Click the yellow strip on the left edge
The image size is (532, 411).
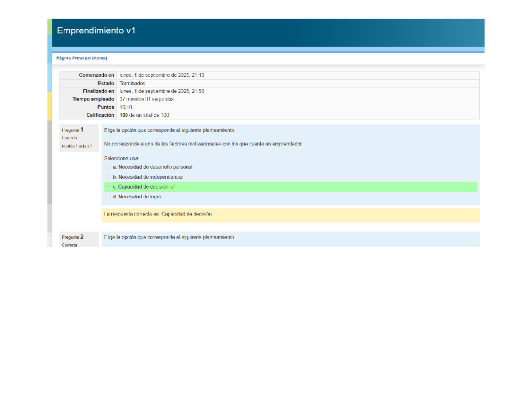(50, 106)
